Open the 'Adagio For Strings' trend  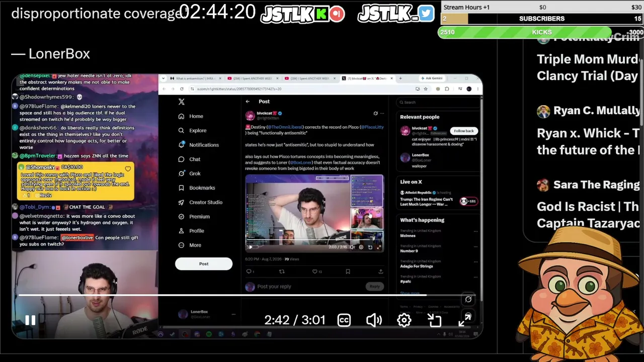[417, 266]
